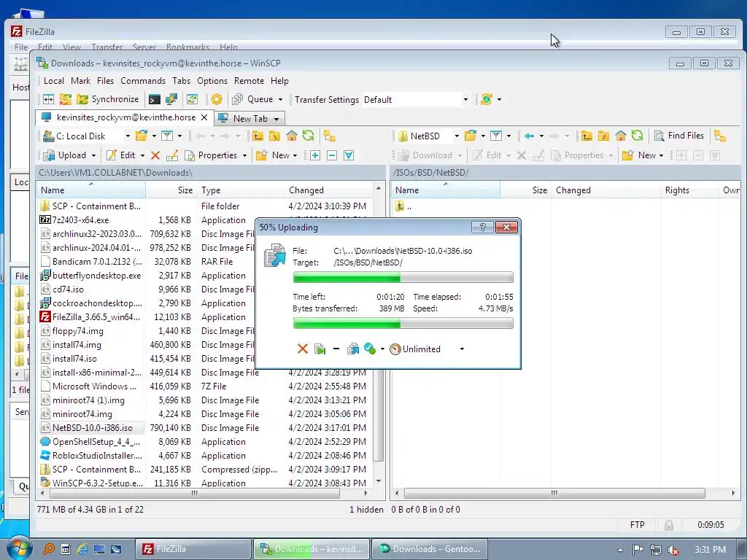Viewport: 747px width, 560px height.
Task: Toggle local directory tree icon
Action: pyautogui.click(x=329, y=136)
